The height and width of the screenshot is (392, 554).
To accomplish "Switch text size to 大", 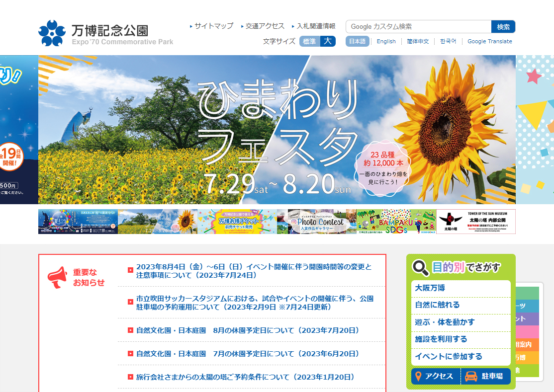I will point(327,41).
